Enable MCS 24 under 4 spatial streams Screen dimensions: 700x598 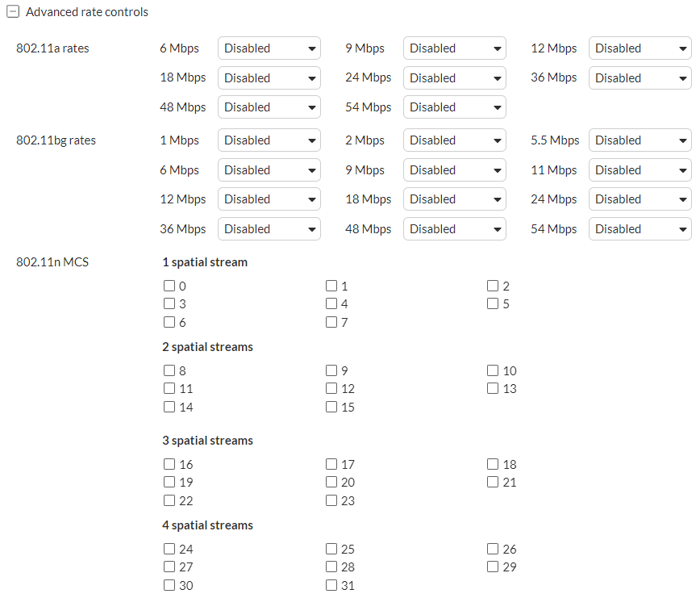click(169, 549)
